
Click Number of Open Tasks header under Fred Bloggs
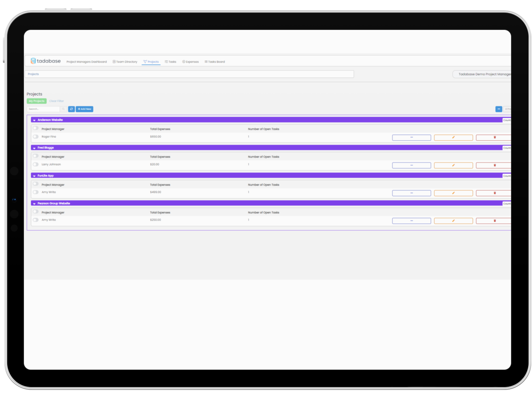tap(264, 157)
